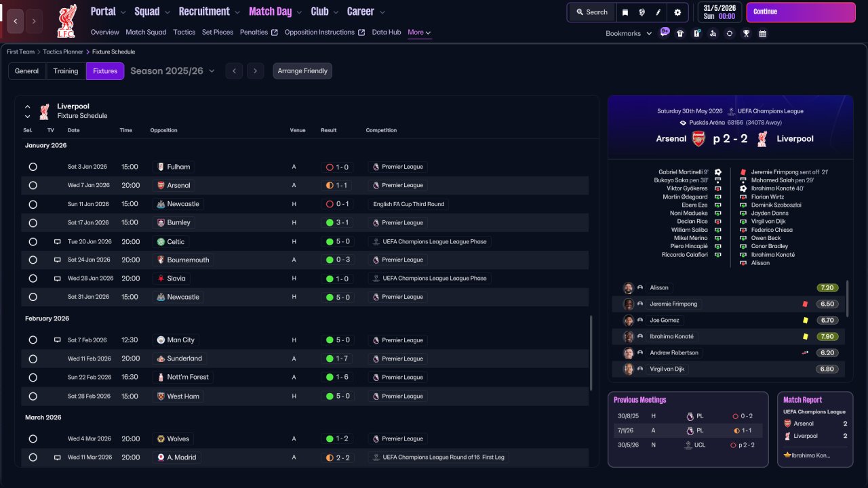Image resolution: width=868 pixels, height=488 pixels.
Task: Click the Celtic club crest
Action: tap(161, 241)
